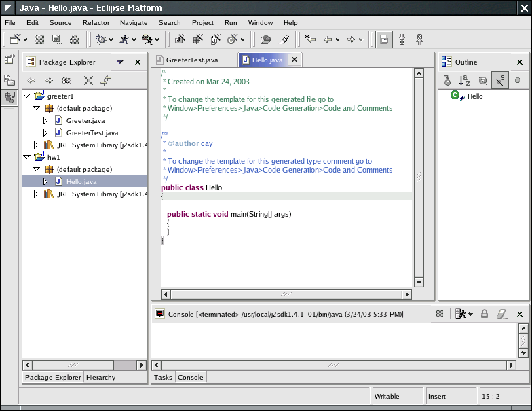Viewport: 532px width, 411px height.
Task: Collapse all in Package Explorer
Action: (x=88, y=80)
